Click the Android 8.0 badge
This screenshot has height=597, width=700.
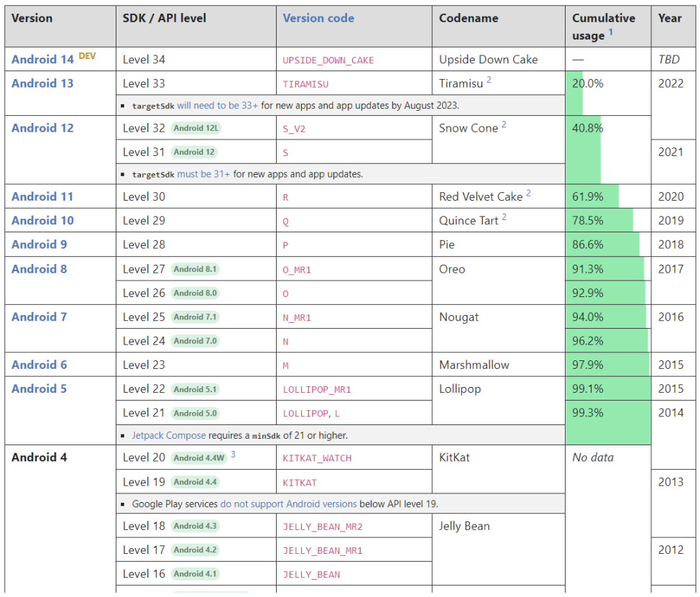(x=195, y=293)
